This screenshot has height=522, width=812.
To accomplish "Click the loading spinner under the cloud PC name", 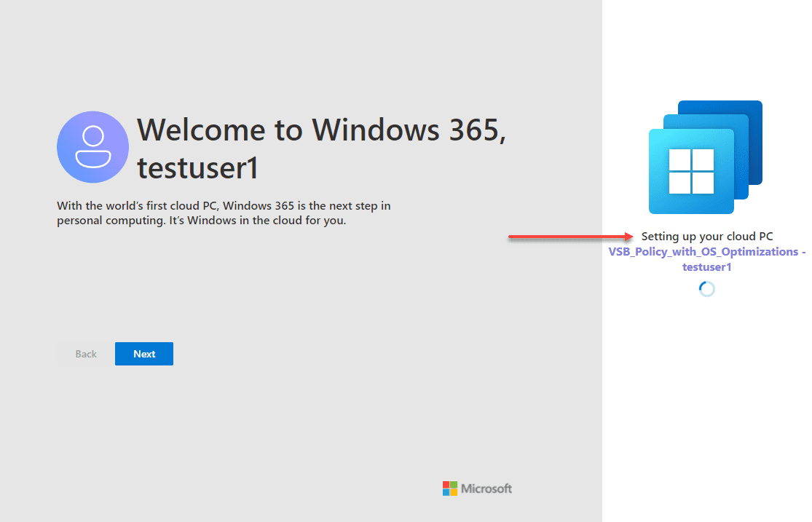I will point(706,288).
